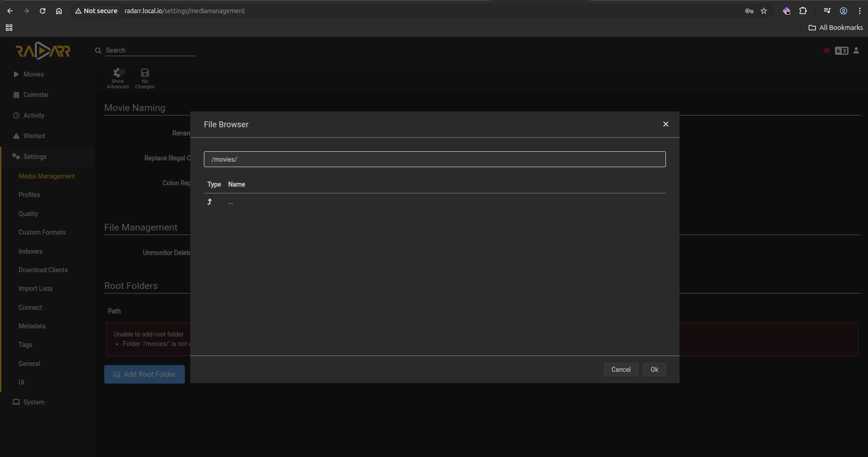This screenshot has height=457, width=868.
Task: Click the Add Root Folder button
Action: 145,375
